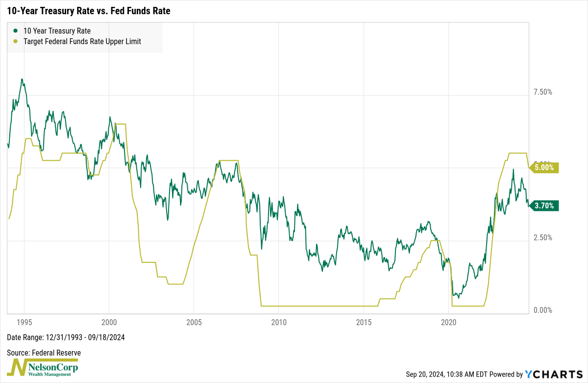This screenshot has height=383, width=588.
Task: Click the 5.00% yellow value flag
Action: (x=543, y=167)
